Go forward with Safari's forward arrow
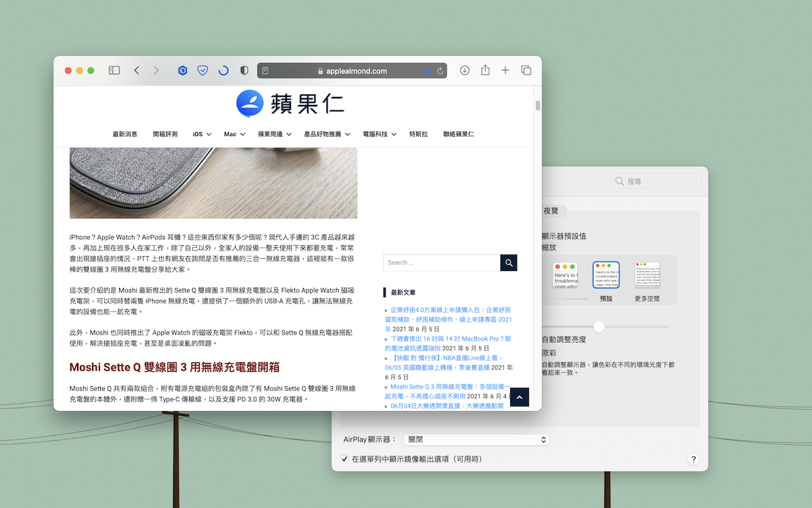Viewport: 812px width, 508px height. 156,70
